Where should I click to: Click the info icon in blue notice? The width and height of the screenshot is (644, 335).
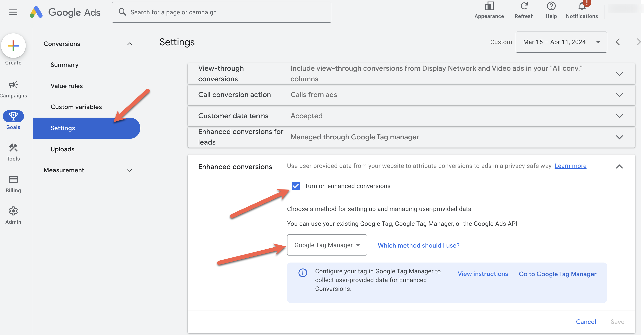tap(303, 273)
